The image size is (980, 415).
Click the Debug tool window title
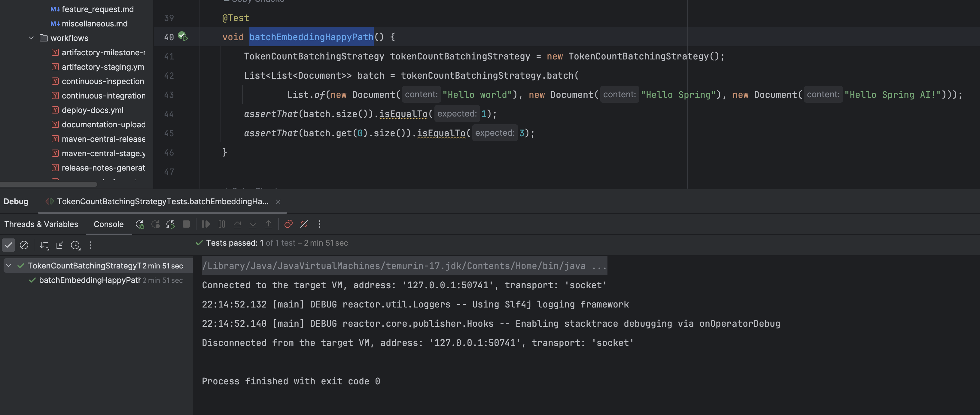(16, 201)
